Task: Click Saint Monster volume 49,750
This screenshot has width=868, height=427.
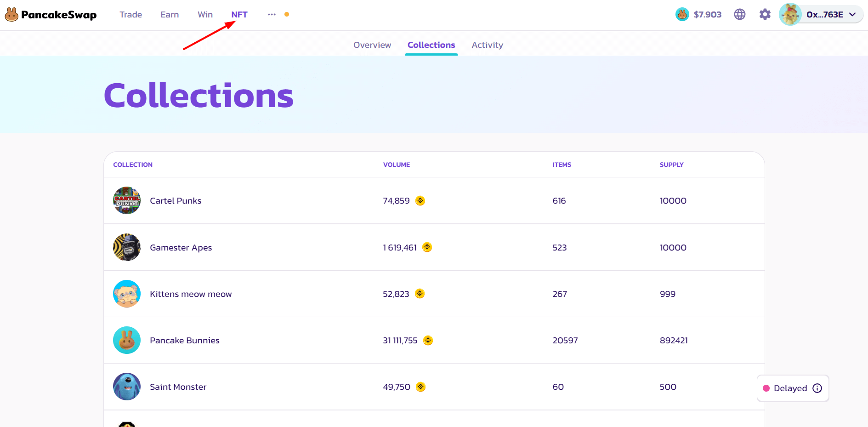Action: (x=397, y=387)
